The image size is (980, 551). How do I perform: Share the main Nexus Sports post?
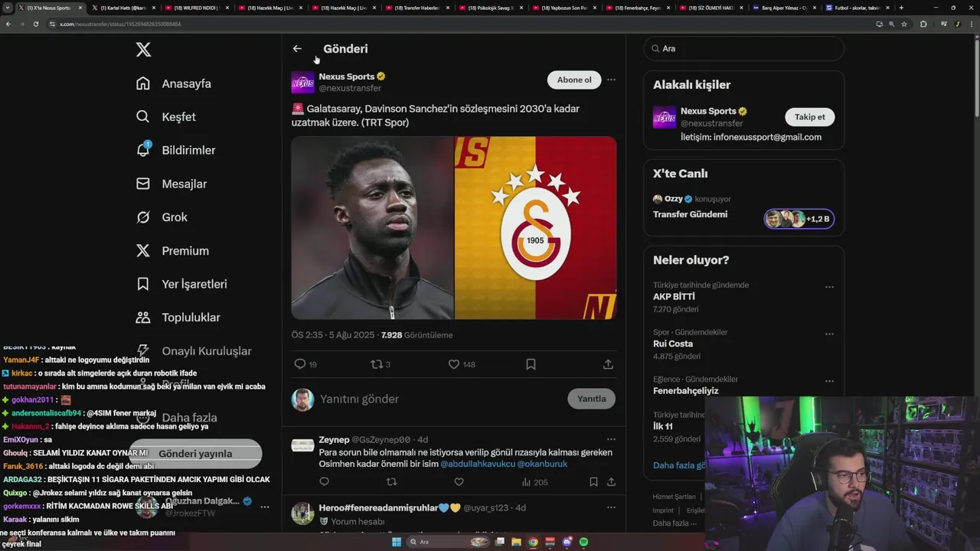(x=608, y=364)
